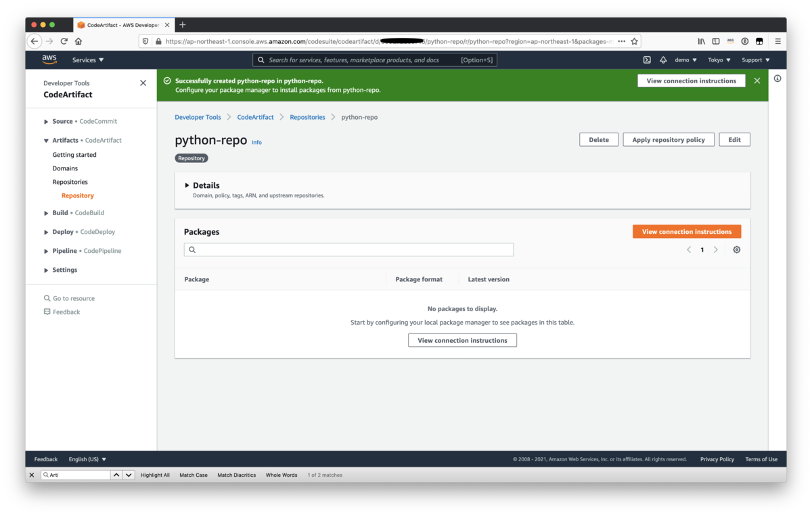Open the page actions three-dot menu
Image resolution: width=812 pixels, height=516 pixels.
[622, 41]
